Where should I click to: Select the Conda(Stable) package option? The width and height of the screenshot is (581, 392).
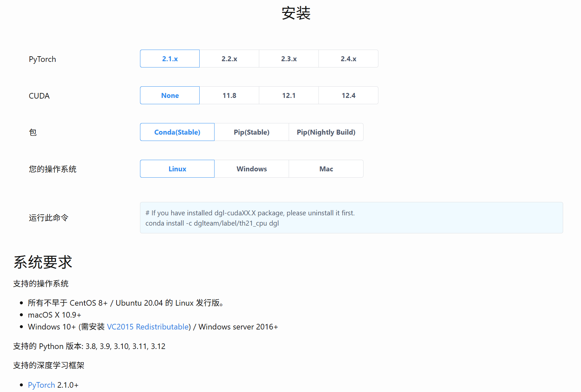pyautogui.click(x=177, y=132)
